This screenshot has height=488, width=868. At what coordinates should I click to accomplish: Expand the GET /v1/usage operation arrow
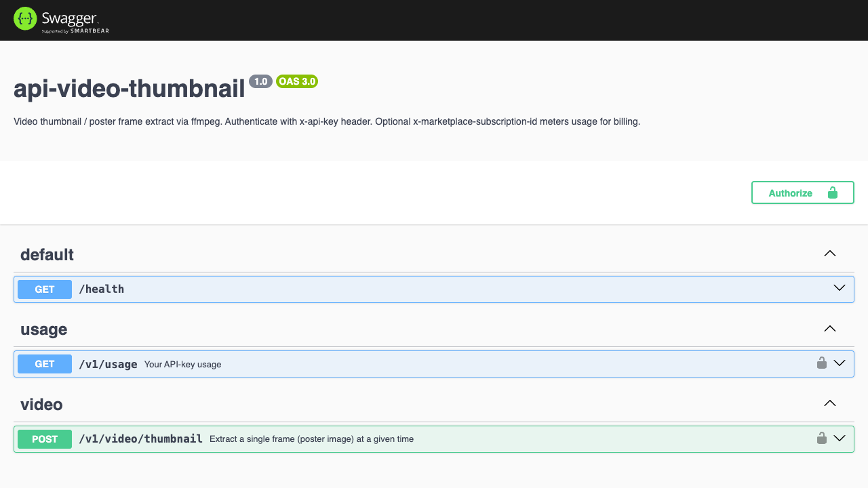[x=840, y=363]
